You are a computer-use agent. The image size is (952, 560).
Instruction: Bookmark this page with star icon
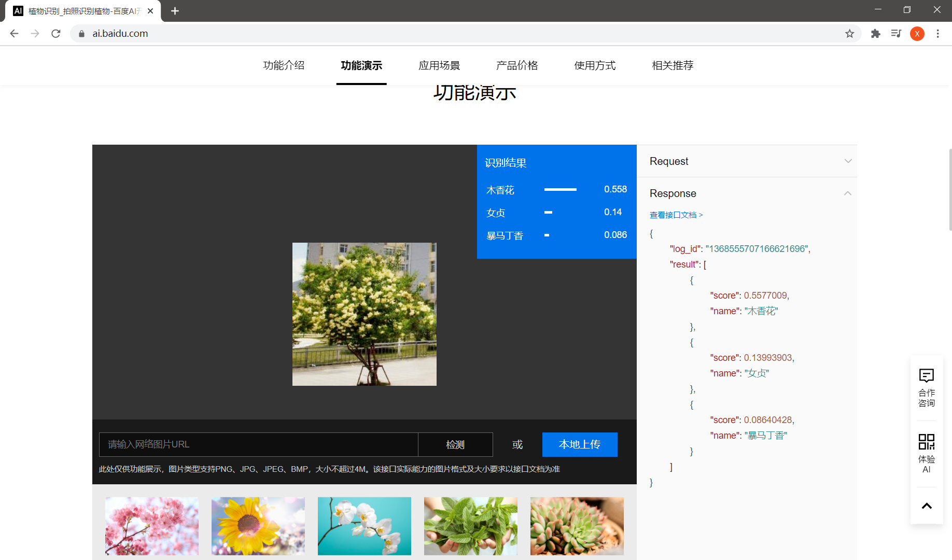(x=849, y=33)
